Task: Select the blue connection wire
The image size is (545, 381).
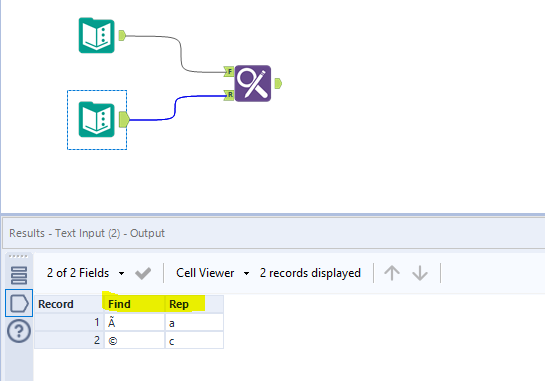Action: [x=175, y=108]
